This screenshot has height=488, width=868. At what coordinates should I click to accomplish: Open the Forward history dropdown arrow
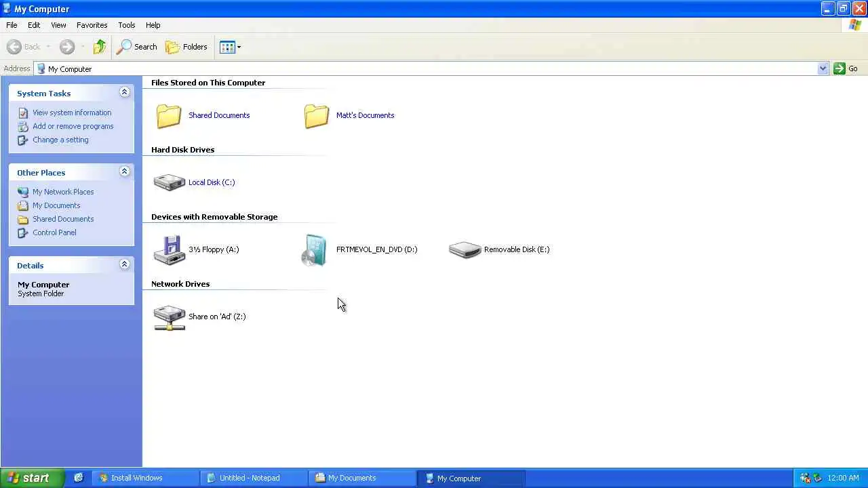pos(83,47)
